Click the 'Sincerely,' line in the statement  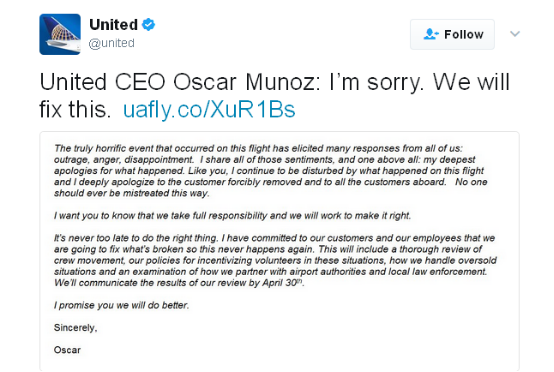[x=75, y=328]
